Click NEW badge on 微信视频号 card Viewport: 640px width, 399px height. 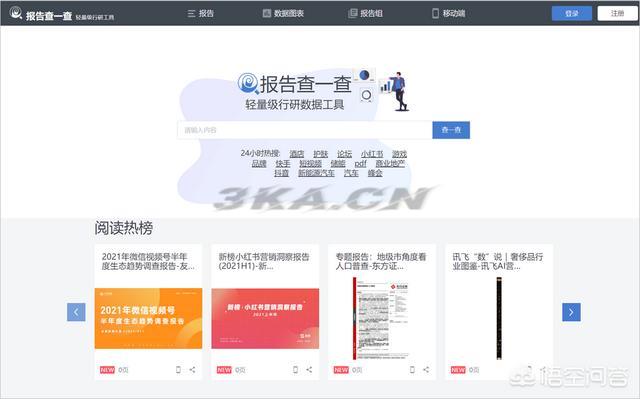pyautogui.click(x=107, y=370)
